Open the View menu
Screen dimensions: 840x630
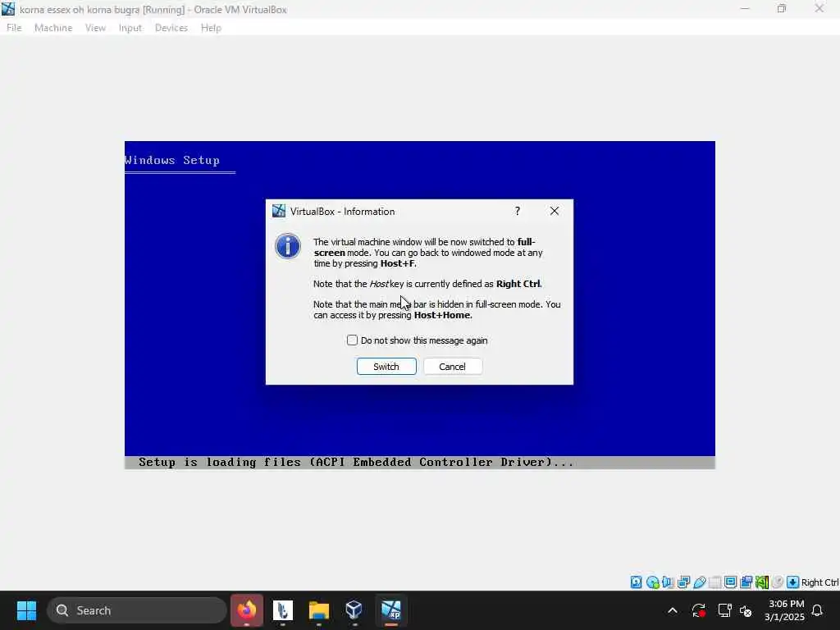tap(95, 28)
